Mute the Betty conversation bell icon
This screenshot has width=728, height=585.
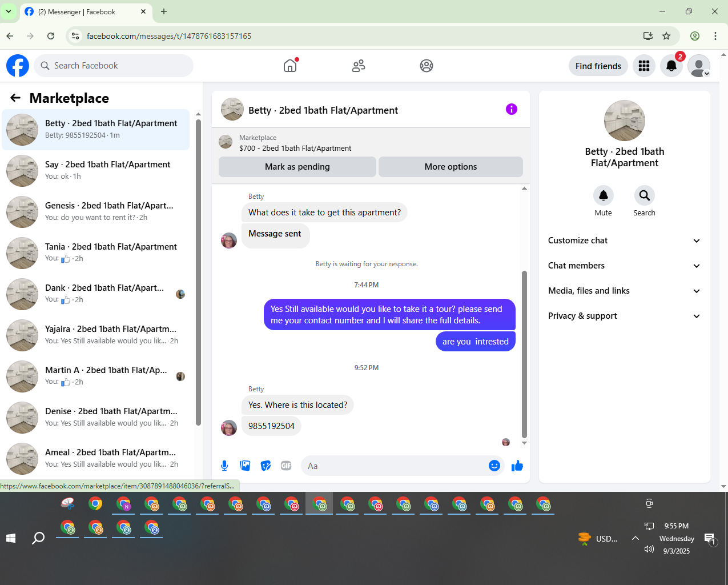tap(604, 195)
